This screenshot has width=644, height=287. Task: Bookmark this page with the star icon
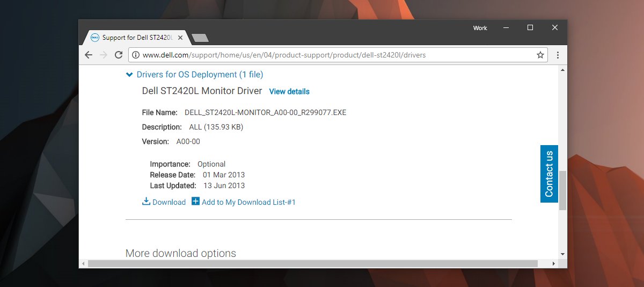click(x=540, y=55)
